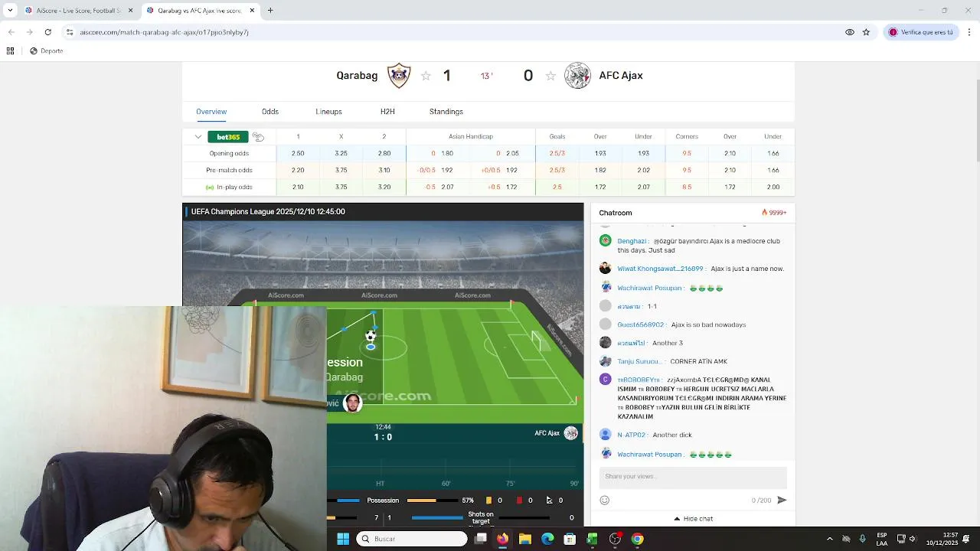Select Opening odds home value 2.50
The width and height of the screenshot is (980, 551).
[298, 153]
